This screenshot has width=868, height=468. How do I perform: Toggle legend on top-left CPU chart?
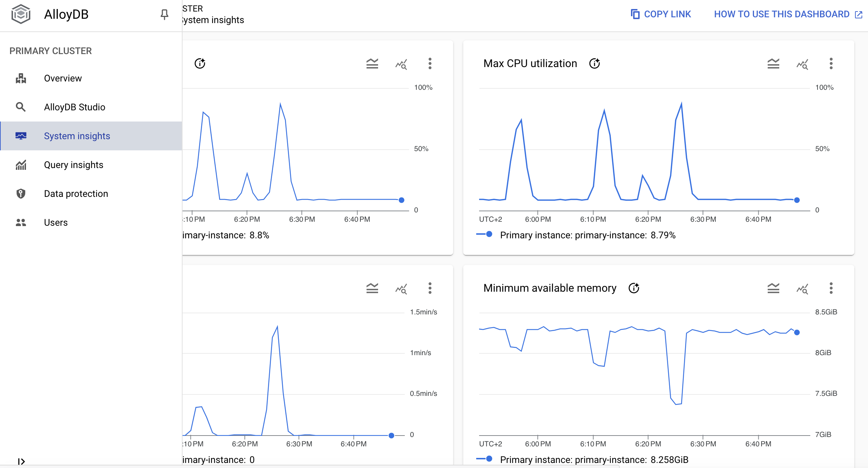pyautogui.click(x=372, y=64)
